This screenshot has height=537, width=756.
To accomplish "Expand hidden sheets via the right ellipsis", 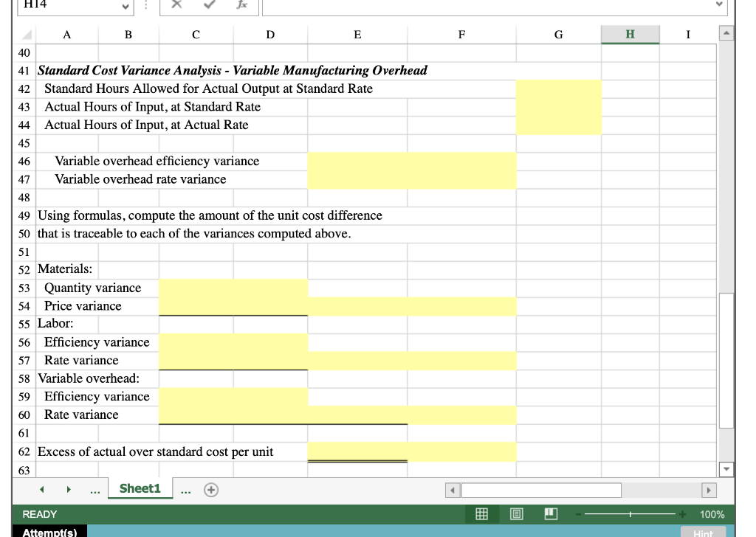I will pyautogui.click(x=185, y=489).
